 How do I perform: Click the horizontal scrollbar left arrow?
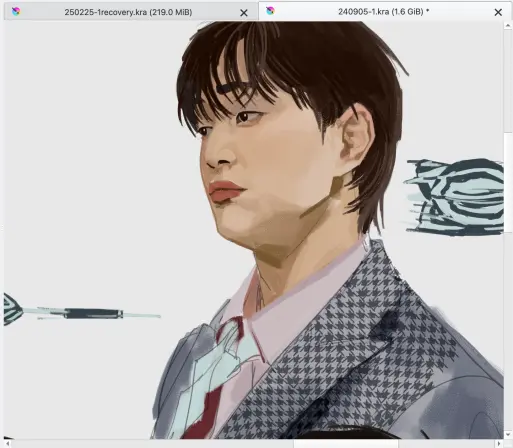pyautogui.click(x=8, y=444)
